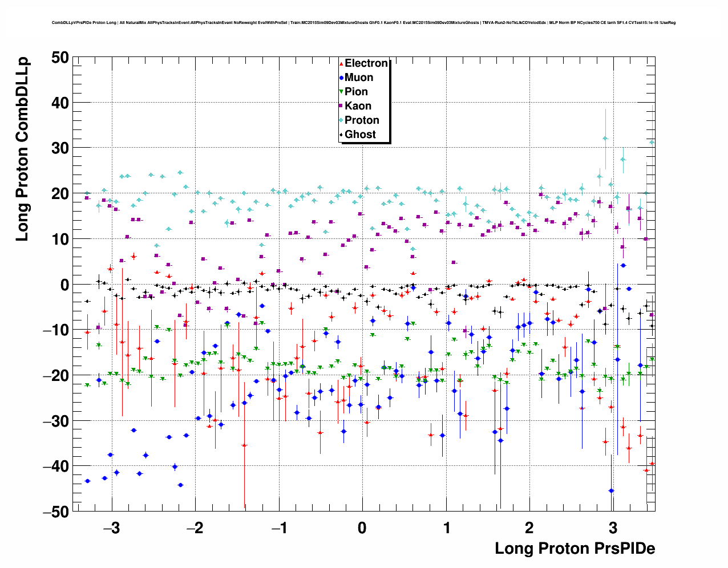Click the X-axis label −1

coord(278,528)
